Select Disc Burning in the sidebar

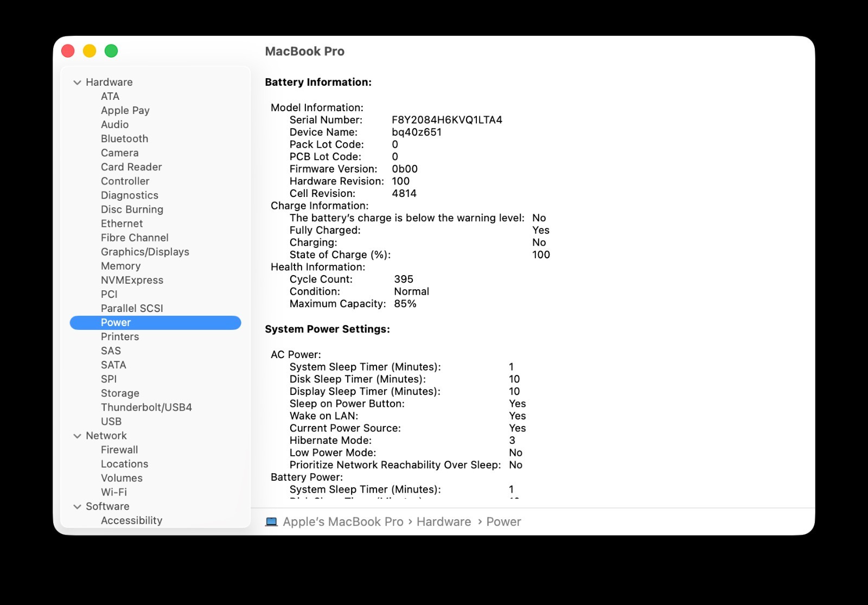pyautogui.click(x=132, y=209)
